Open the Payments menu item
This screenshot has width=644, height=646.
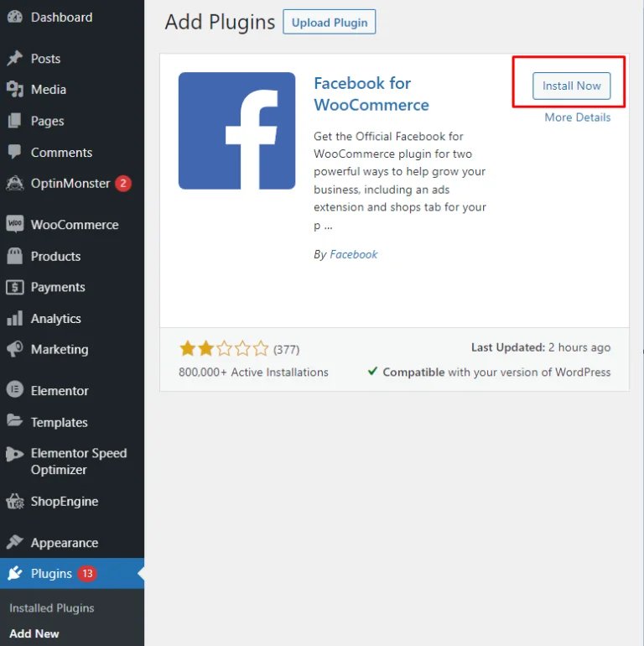[58, 287]
